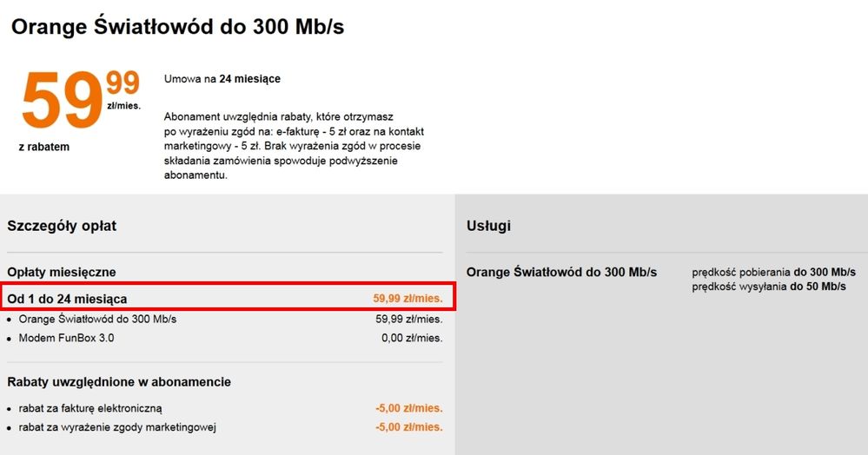Select "rabat za fakturę elektroniczną" entry
The height and width of the screenshot is (455, 868).
click(x=90, y=407)
